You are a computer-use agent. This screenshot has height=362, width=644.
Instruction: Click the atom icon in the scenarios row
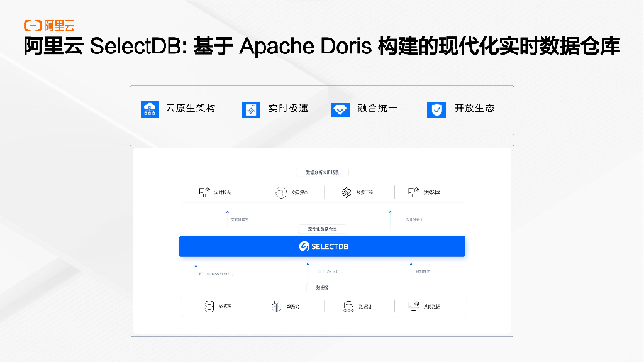pyautogui.click(x=347, y=192)
